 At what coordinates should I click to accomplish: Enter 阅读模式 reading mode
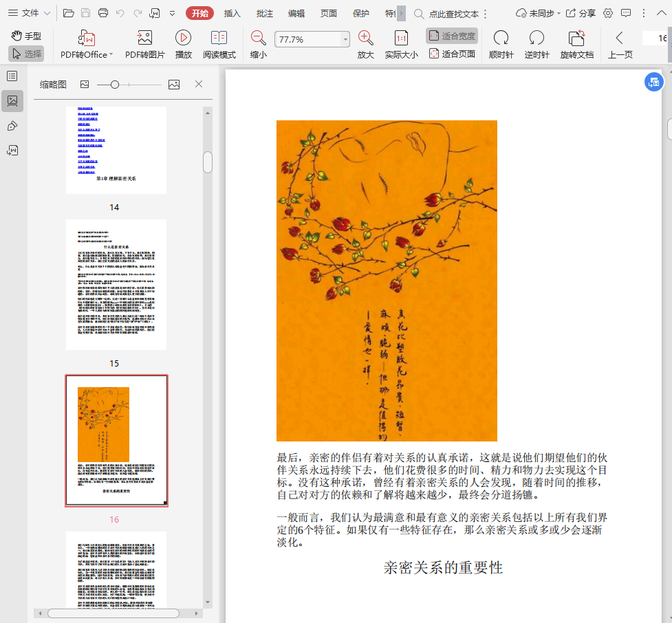coord(219,39)
